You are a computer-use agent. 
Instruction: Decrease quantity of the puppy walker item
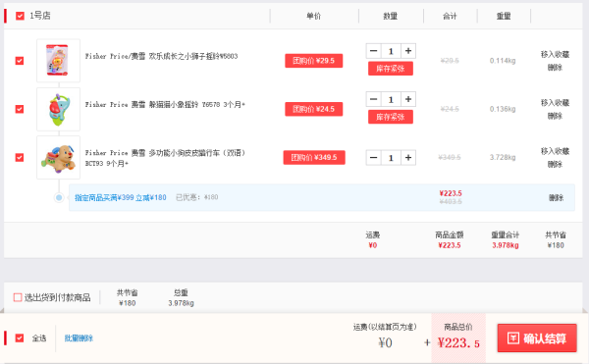(373, 158)
